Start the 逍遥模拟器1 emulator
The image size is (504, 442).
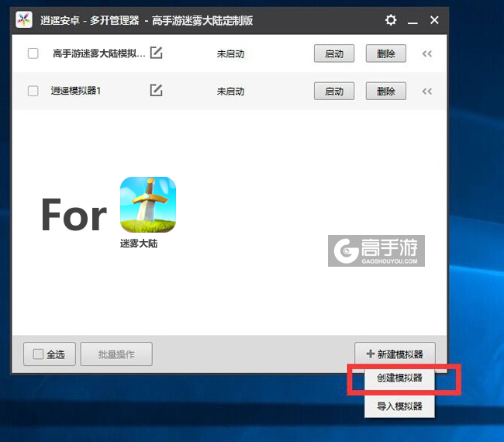334,91
